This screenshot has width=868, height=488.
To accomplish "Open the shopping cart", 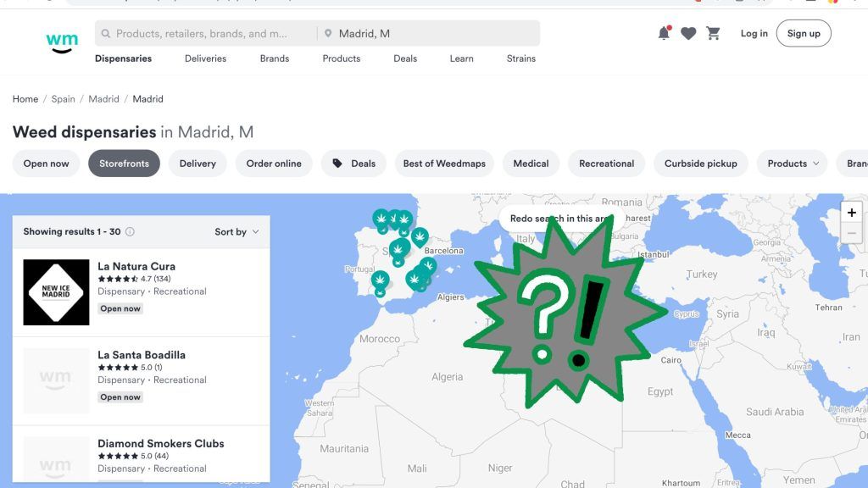I will (713, 34).
